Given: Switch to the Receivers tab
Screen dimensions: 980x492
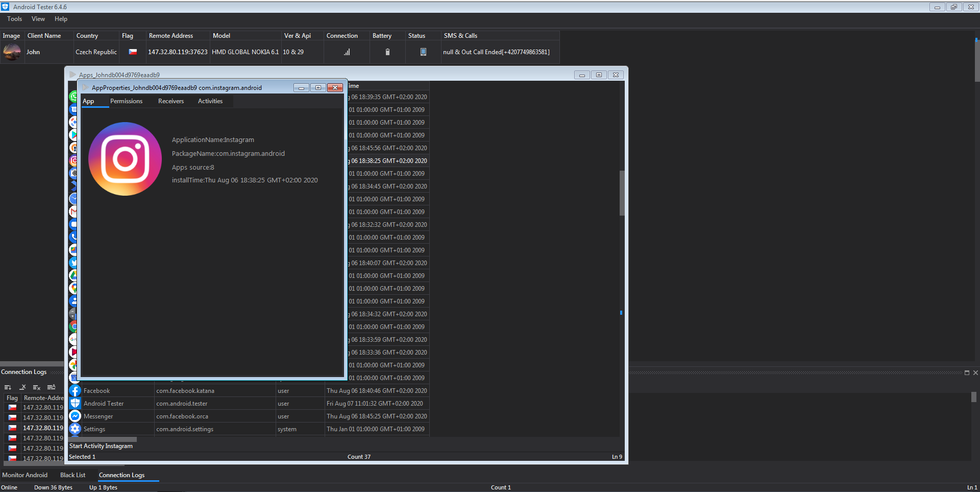Looking at the screenshot, I should click(171, 101).
